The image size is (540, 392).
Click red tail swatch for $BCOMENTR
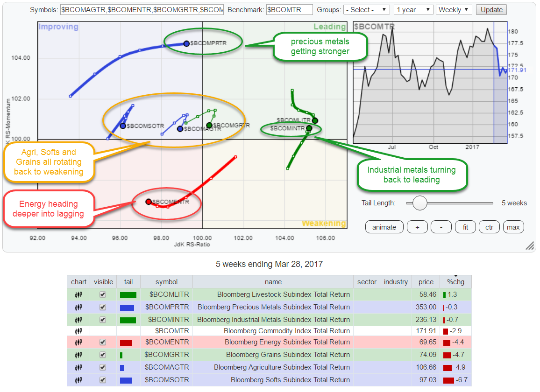(x=126, y=343)
